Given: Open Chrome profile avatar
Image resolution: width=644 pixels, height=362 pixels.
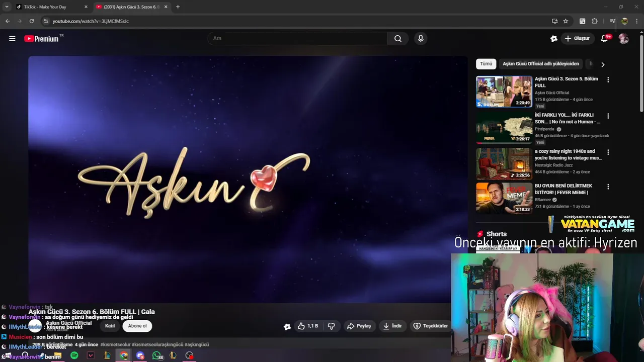Looking at the screenshot, I should pyautogui.click(x=624, y=21).
